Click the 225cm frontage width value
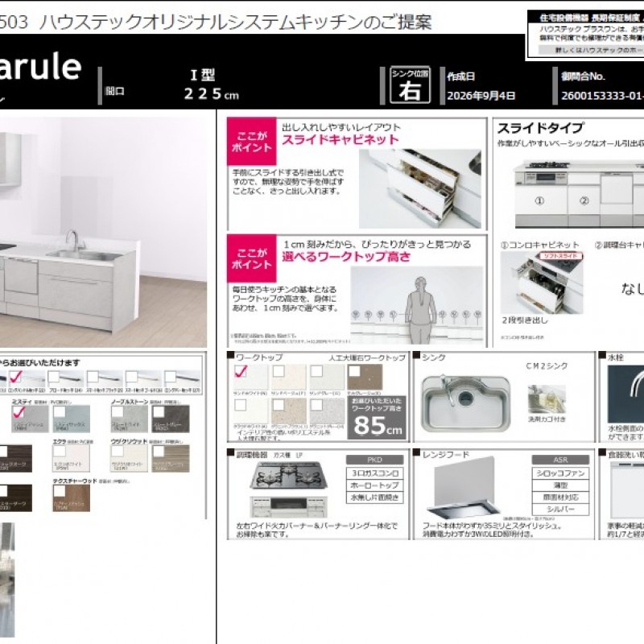This screenshot has width=644, height=644. pyautogui.click(x=211, y=94)
